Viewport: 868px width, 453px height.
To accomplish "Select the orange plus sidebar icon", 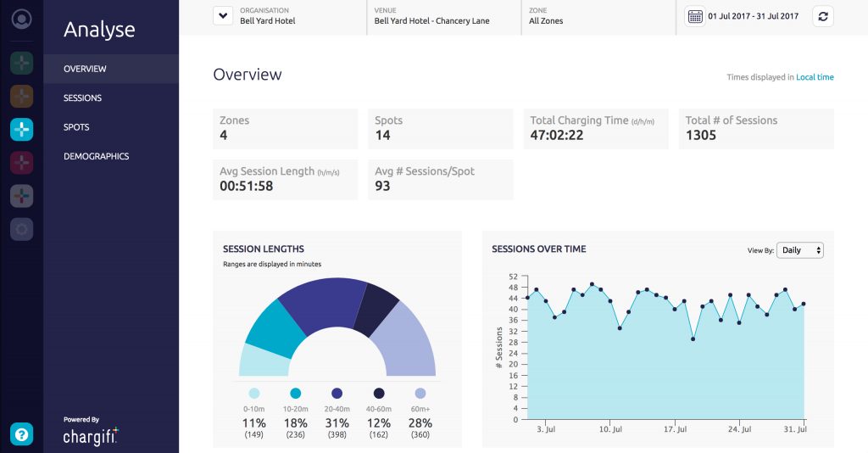I will coord(21,97).
